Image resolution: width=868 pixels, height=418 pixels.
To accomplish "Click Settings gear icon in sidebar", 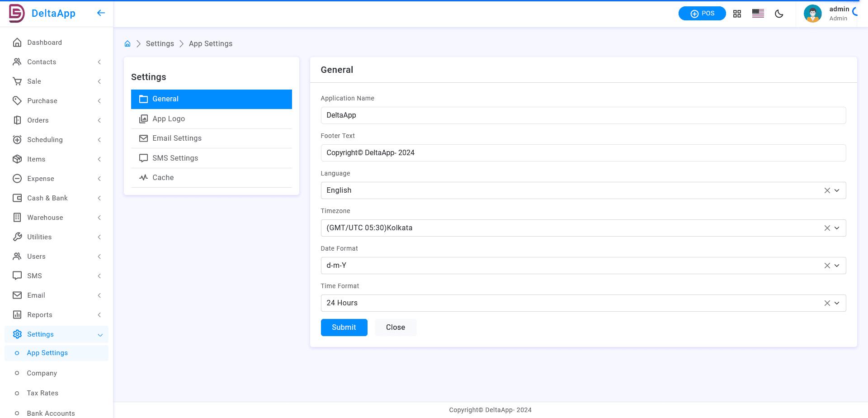I will point(17,334).
